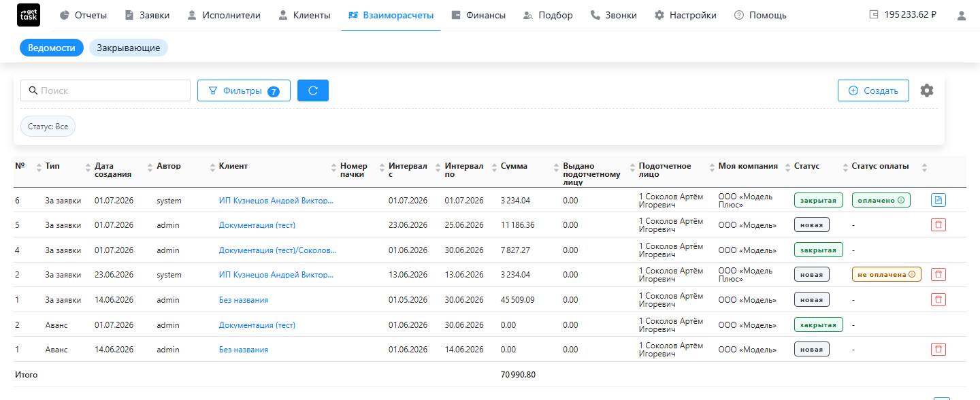
Task: Open table settings gear icon
Action: (927, 90)
